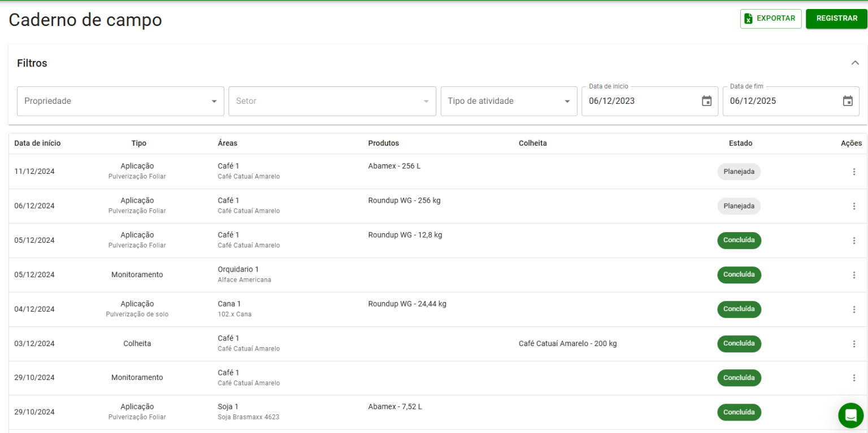Click the crop label Soja Brasmaxx 4623

click(x=249, y=417)
